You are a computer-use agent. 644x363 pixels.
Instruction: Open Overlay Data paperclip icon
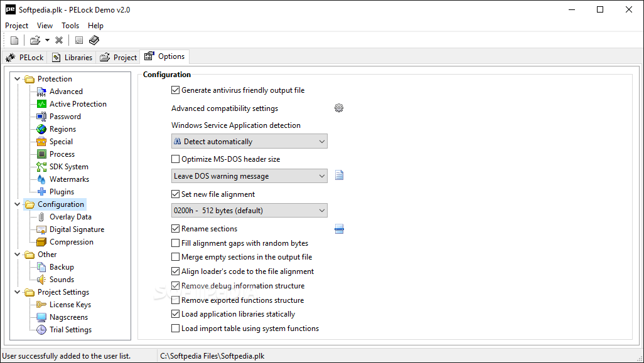click(41, 217)
